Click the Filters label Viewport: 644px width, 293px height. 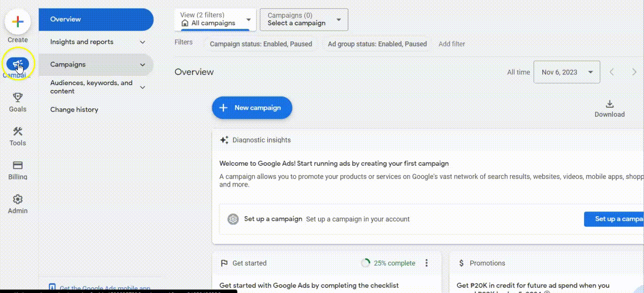184,42
